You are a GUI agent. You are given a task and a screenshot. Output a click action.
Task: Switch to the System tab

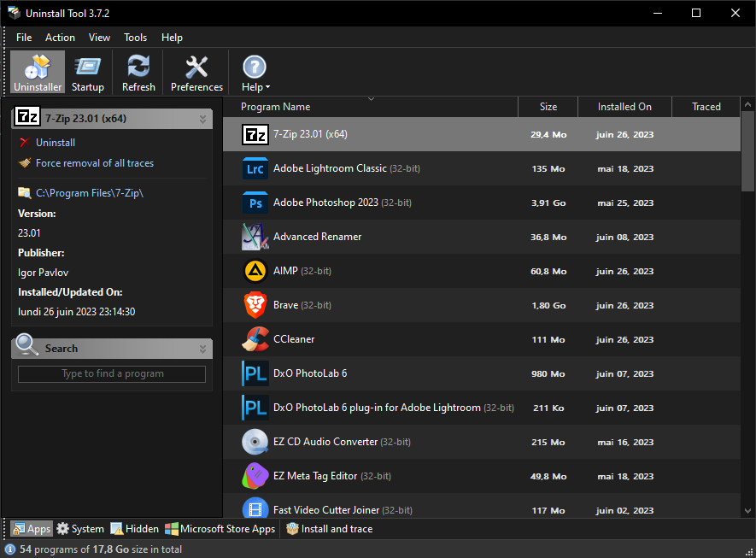(x=80, y=529)
